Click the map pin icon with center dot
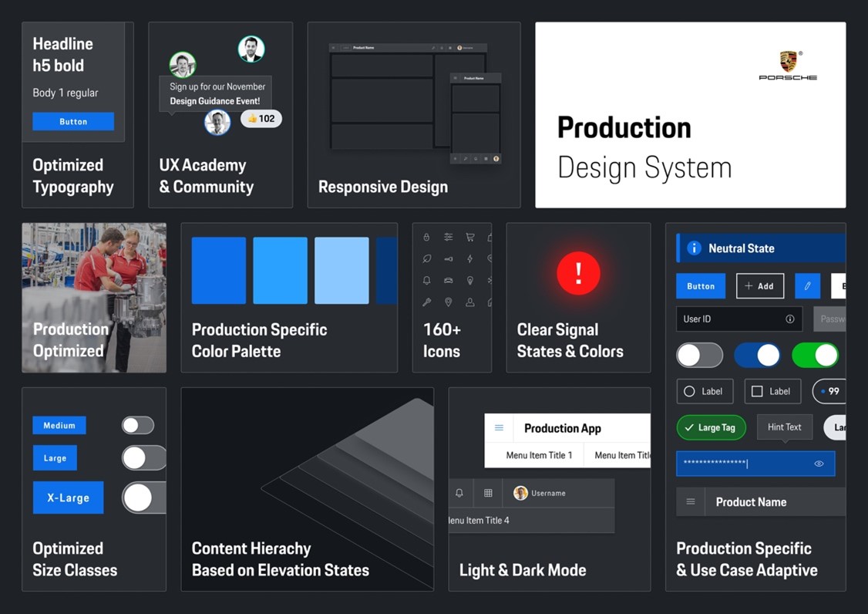The height and width of the screenshot is (614, 868). point(449,302)
